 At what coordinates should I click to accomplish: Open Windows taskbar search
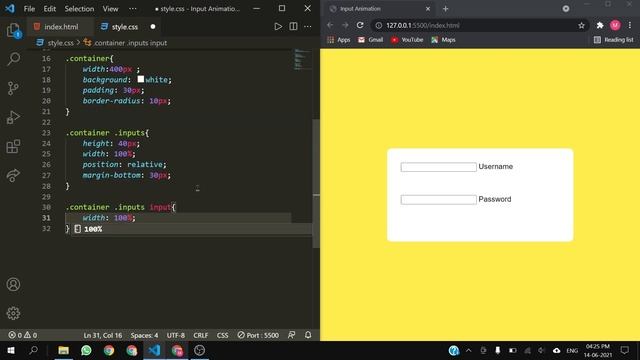pos(33,350)
